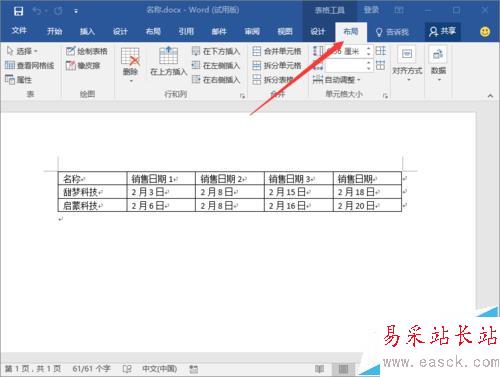Click the column width input field
This screenshot has height=377, width=500.
345,65
